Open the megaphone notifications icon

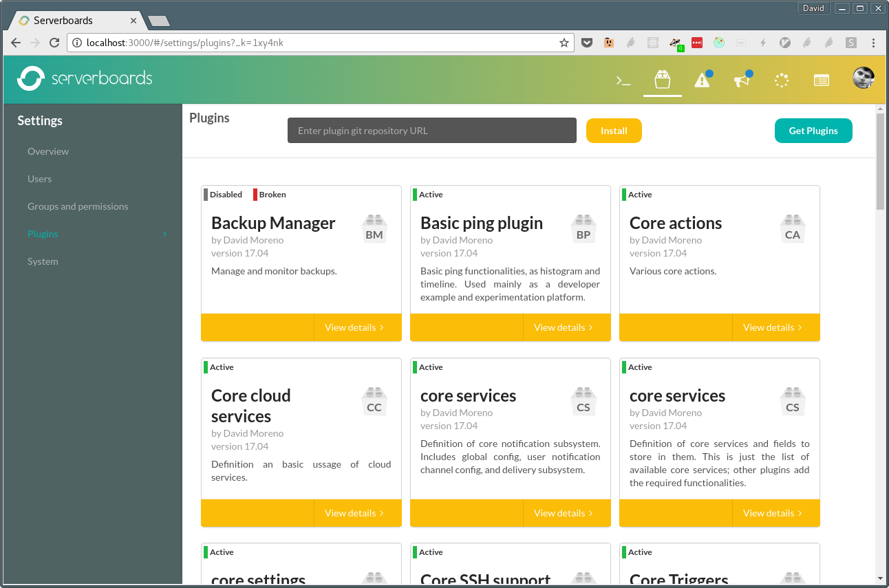[741, 80]
